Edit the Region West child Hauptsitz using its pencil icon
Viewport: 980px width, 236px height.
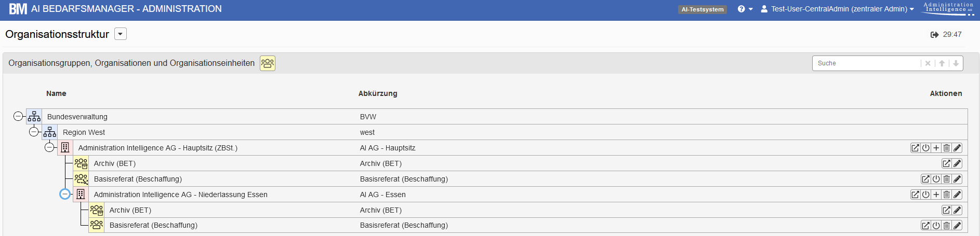coord(957,148)
